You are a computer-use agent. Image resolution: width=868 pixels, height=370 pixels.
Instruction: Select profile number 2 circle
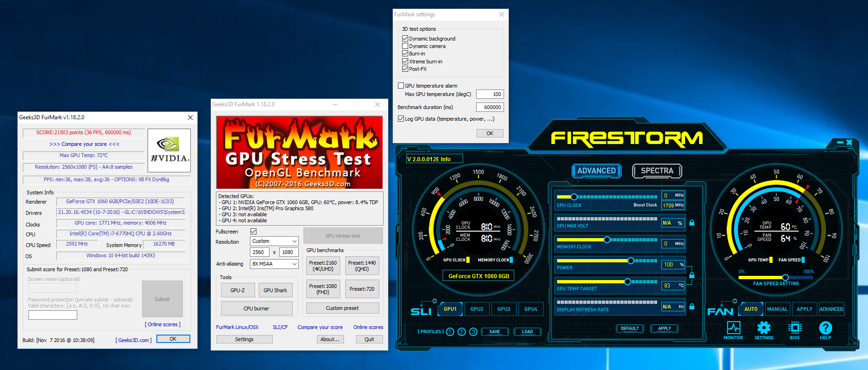point(462,332)
